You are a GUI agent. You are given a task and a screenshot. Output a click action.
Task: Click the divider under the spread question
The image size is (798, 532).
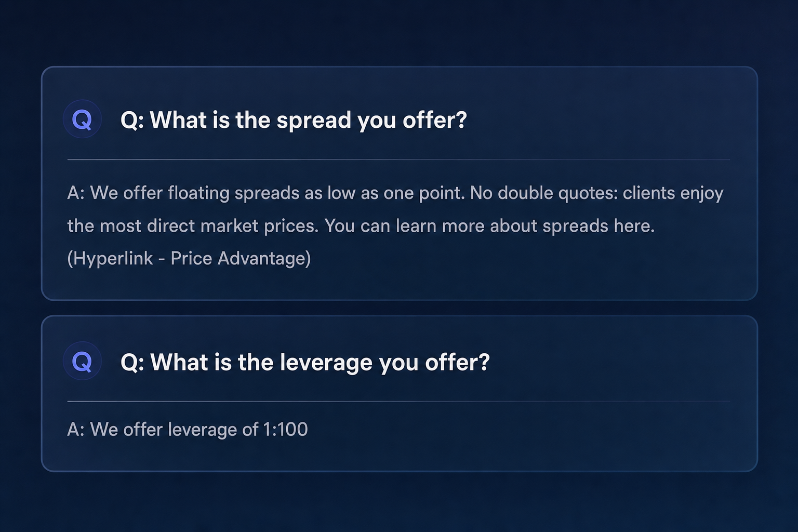pos(398,159)
